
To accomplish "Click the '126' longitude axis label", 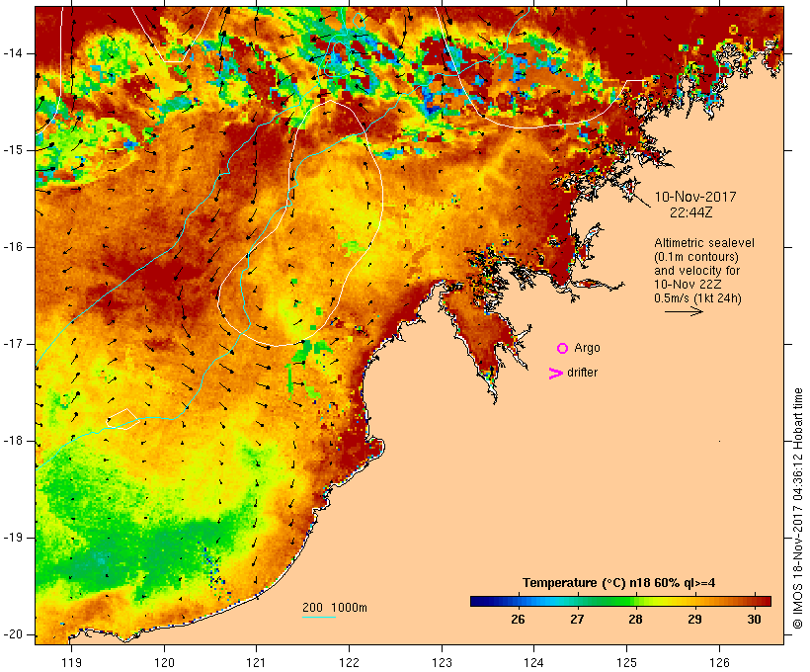I will (x=719, y=662).
